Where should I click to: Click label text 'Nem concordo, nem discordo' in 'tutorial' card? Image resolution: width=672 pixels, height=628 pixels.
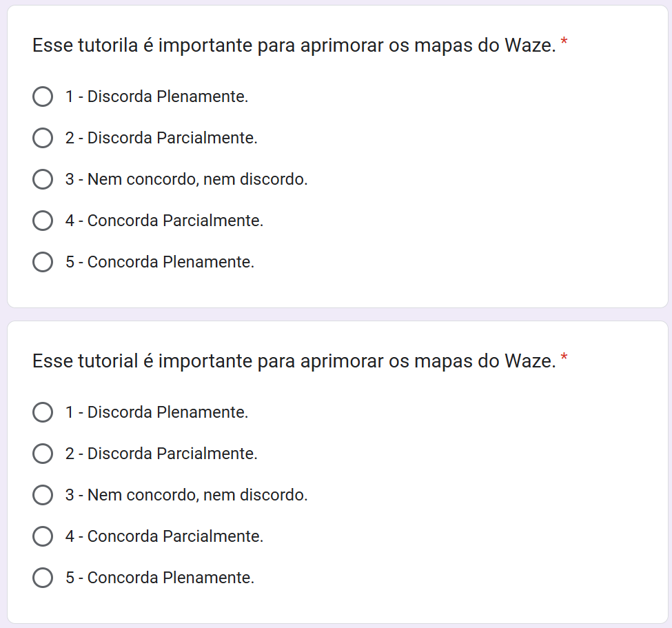tap(197, 495)
